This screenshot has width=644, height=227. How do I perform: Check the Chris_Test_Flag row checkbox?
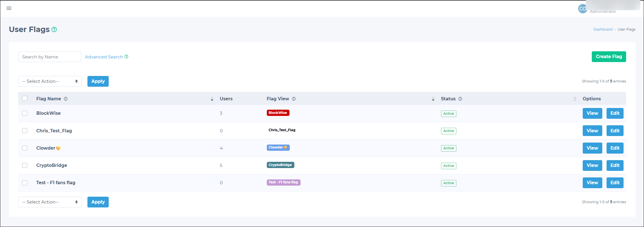click(25, 131)
